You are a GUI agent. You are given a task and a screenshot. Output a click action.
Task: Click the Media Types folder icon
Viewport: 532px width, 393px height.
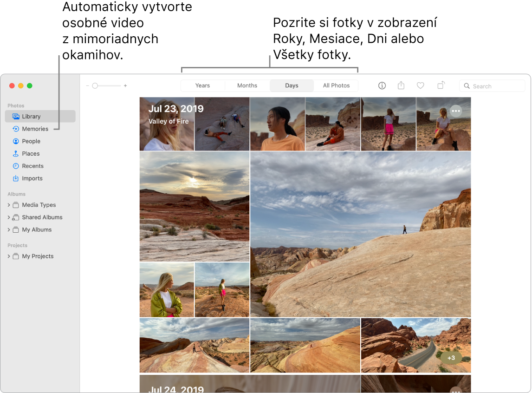click(x=16, y=205)
